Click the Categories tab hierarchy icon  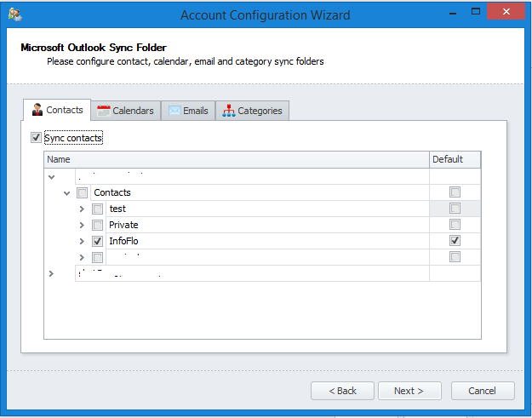point(227,111)
